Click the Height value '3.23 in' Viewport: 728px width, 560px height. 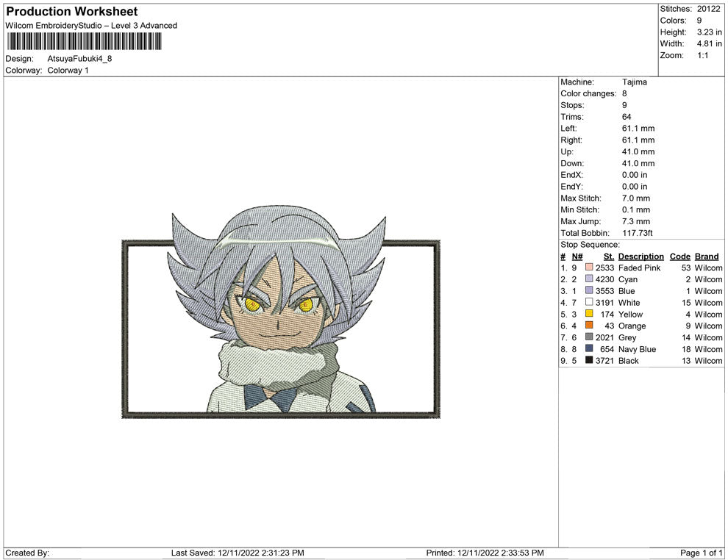tap(710, 32)
